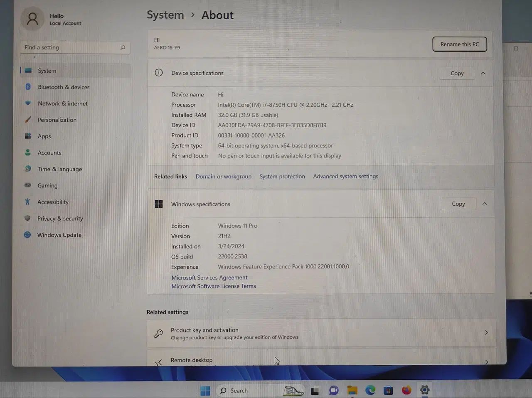Screen dimensions: 532x398
Task: Click the Device specifications info icon
Action: [x=159, y=73]
